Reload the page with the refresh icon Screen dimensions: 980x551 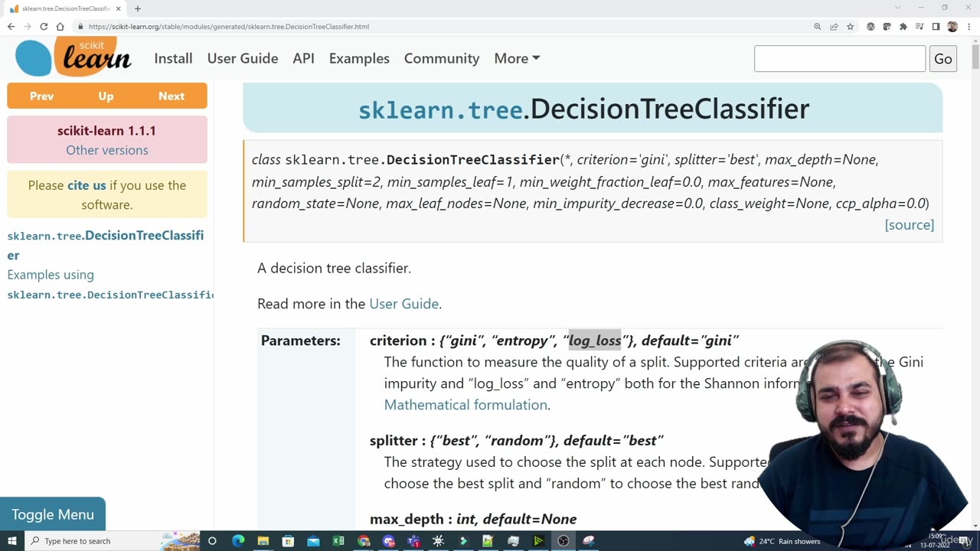(44, 26)
